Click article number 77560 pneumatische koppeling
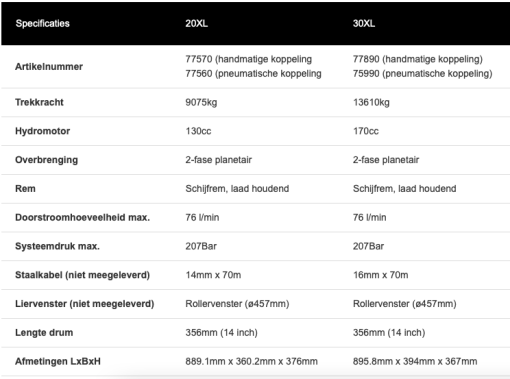Viewport: 510px width, 379px height. coord(253,73)
